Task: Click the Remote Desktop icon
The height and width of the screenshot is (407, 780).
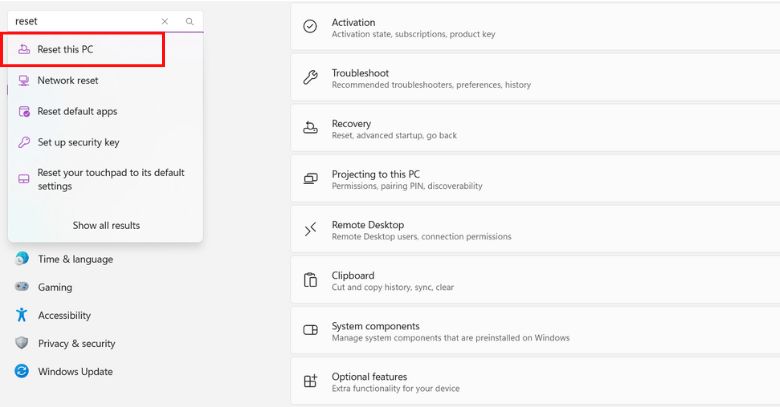Action: tap(310, 230)
